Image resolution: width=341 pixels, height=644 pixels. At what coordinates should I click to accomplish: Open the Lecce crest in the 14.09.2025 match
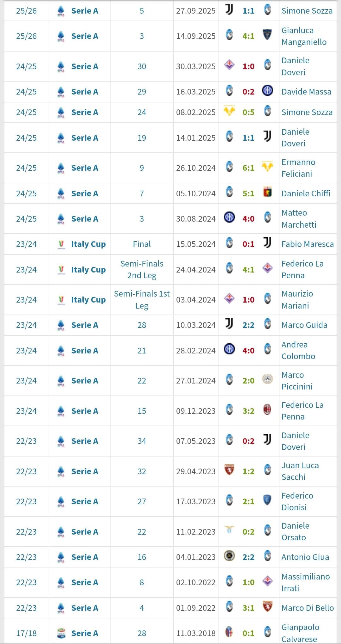tap(267, 35)
